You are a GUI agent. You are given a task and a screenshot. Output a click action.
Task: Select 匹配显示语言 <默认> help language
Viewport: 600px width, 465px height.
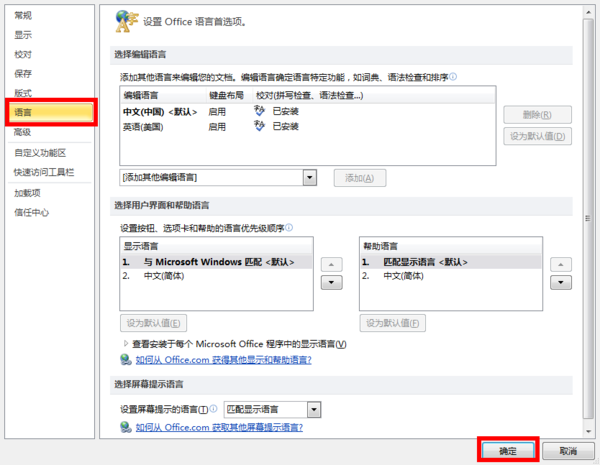(451, 262)
